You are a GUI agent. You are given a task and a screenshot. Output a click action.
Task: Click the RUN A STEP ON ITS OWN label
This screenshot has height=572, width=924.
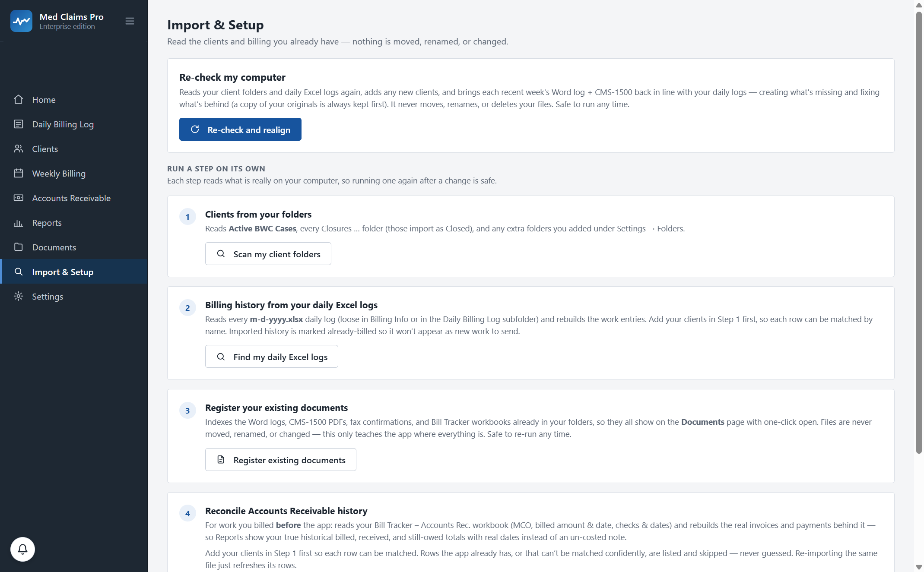tap(216, 169)
